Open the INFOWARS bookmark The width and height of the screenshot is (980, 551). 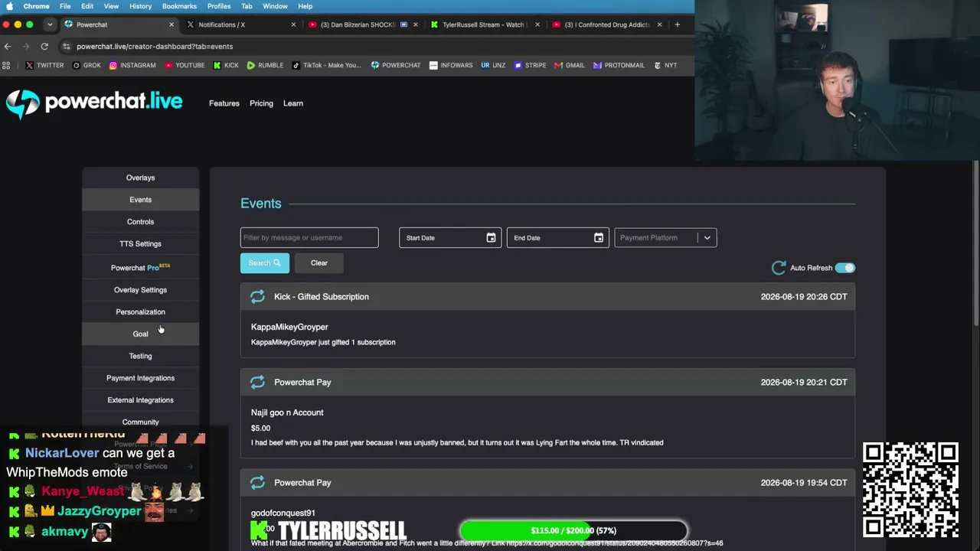[451, 65]
